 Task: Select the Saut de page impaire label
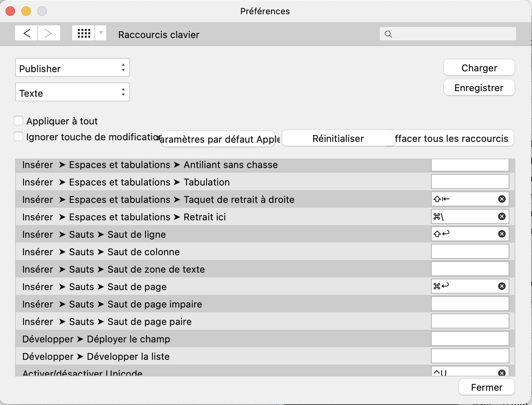pyautogui.click(x=112, y=304)
